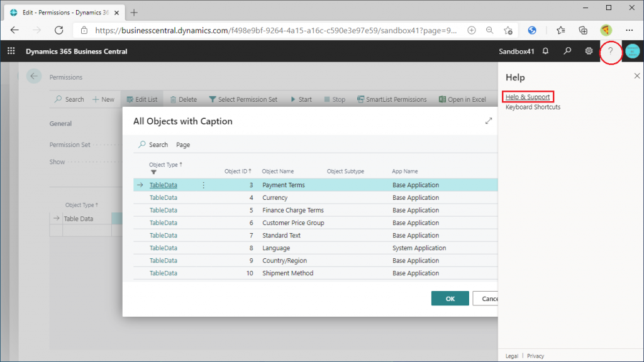
Task: Open the Object Type column filter
Action: pyautogui.click(x=153, y=172)
